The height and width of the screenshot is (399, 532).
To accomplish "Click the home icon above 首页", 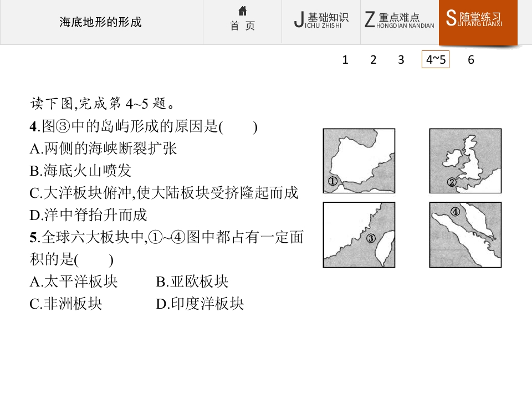I will pyautogui.click(x=243, y=11).
